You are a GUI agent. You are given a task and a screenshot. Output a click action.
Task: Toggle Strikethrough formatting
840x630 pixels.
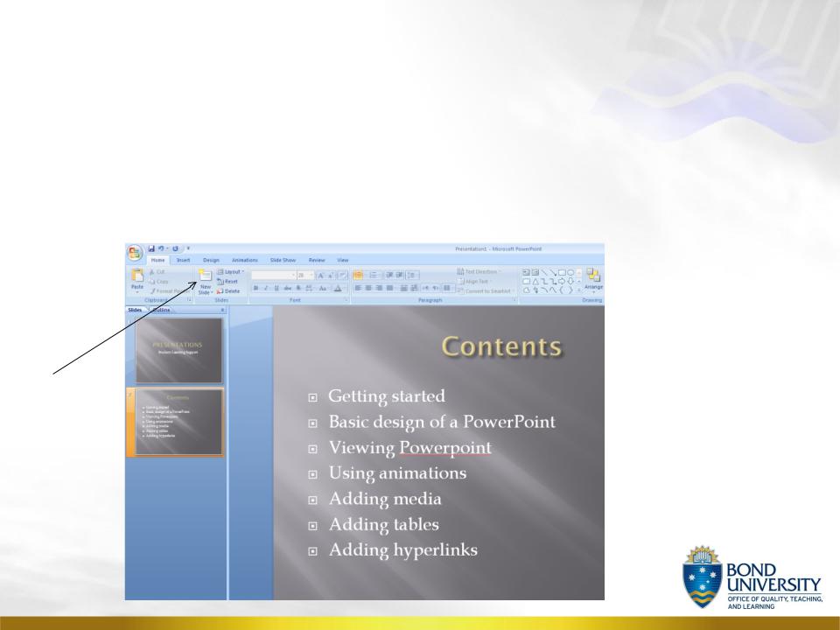tap(288, 288)
